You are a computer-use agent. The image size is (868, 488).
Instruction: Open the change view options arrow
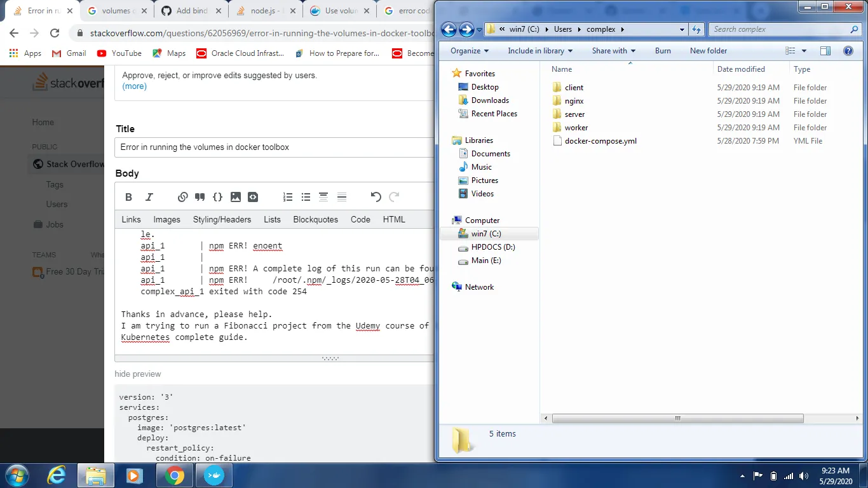[x=804, y=51]
